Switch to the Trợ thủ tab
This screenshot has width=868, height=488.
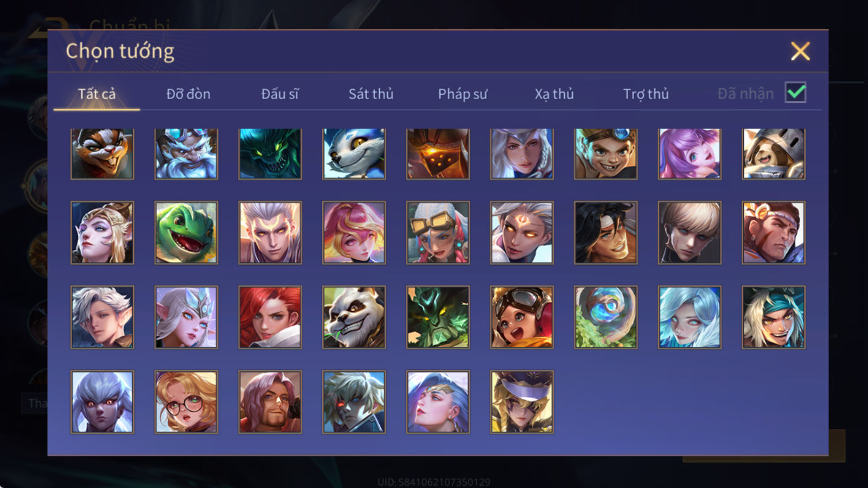point(646,94)
